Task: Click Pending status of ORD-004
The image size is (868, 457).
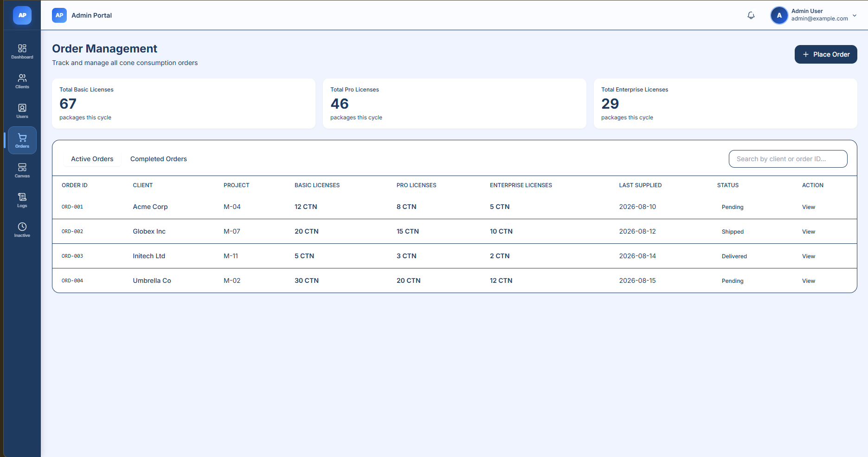Action: [x=733, y=281]
